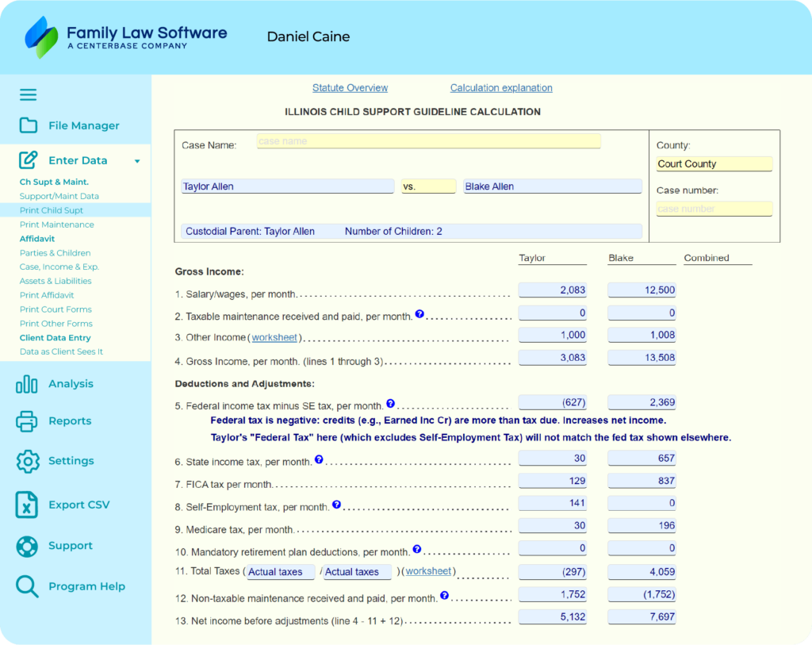
Task: Click worksheet link on Other Income line
Action: pyautogui.click(x=274, y=337)
